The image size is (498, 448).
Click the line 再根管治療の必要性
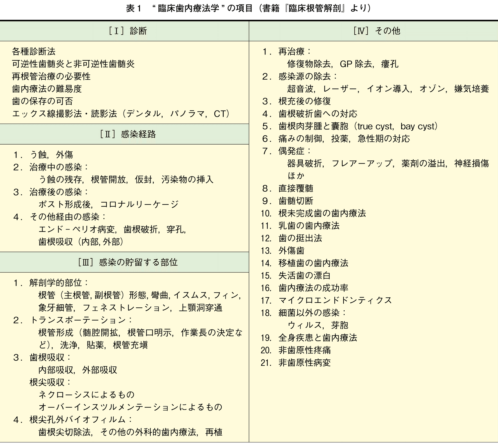pyautogui.click(x=51, y=76)
